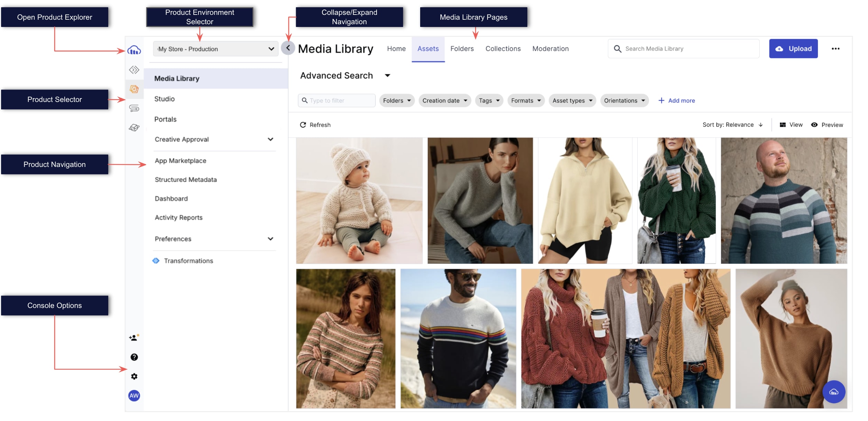Switch to the Folders tab
Image resolution: width=868 pixels, height=421 pixels.
tap(462, 49)
